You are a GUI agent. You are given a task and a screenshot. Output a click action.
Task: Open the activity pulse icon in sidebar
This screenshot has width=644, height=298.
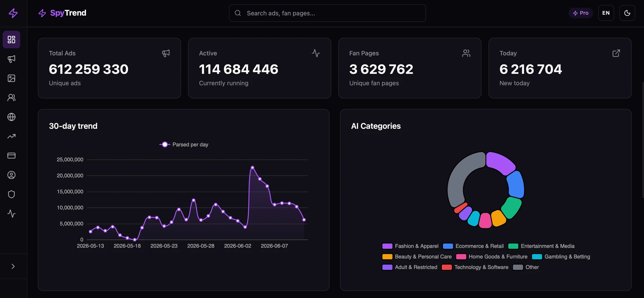[11, 213]
